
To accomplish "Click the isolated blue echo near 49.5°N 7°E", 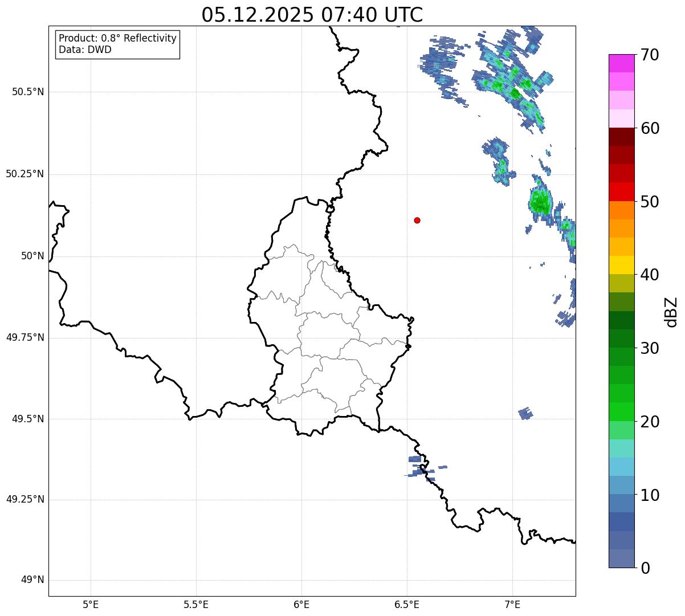I will click(x=525, y=413).
